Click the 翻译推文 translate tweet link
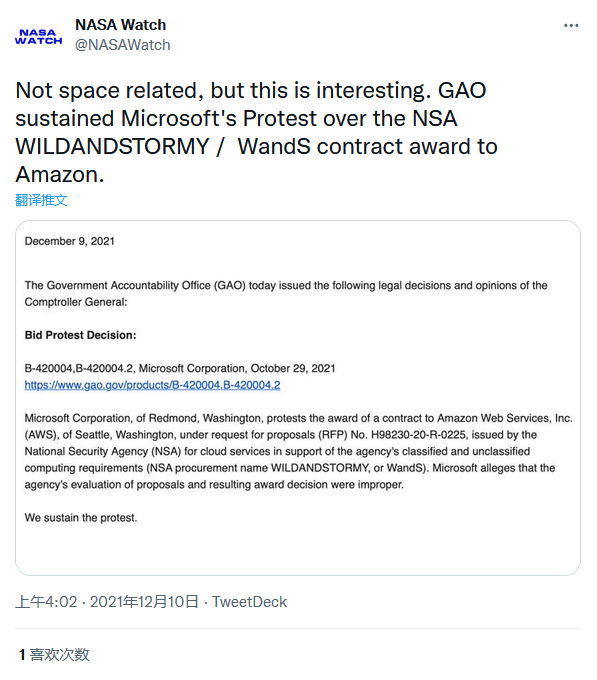This screenshot has height=680, width=597. coord(41,200)
